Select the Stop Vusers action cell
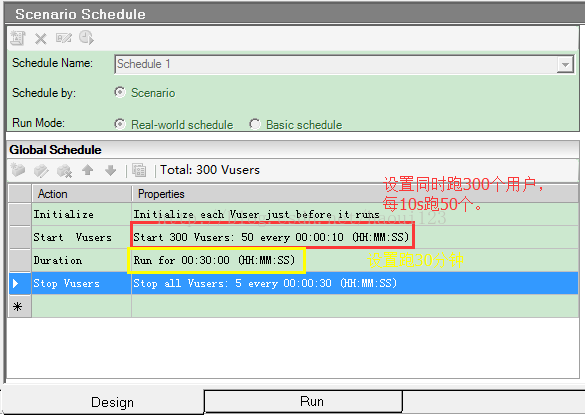The height and width of the screenshot is (415, 585). click(x=82, y=283)
